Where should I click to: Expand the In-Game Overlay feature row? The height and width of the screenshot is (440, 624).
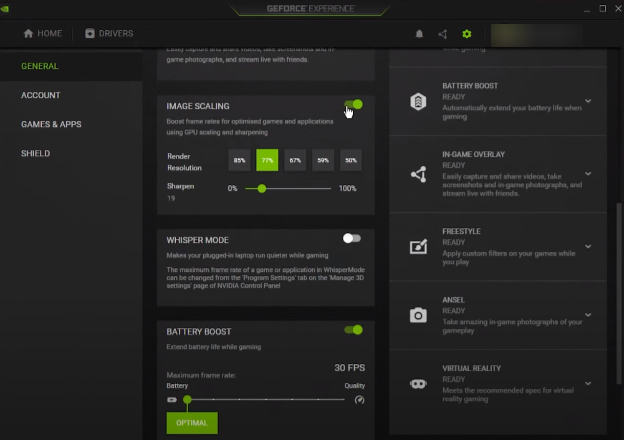588,174
